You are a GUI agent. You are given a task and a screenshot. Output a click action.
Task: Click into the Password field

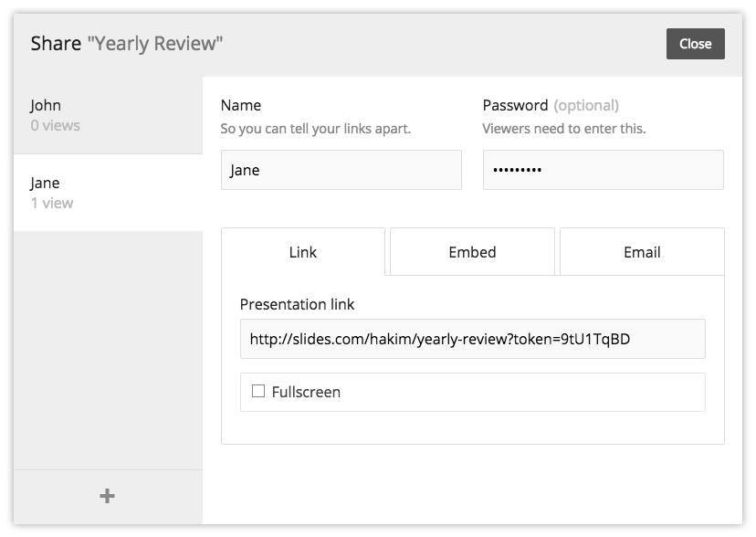pyautogui.click(x=603, y=171)
